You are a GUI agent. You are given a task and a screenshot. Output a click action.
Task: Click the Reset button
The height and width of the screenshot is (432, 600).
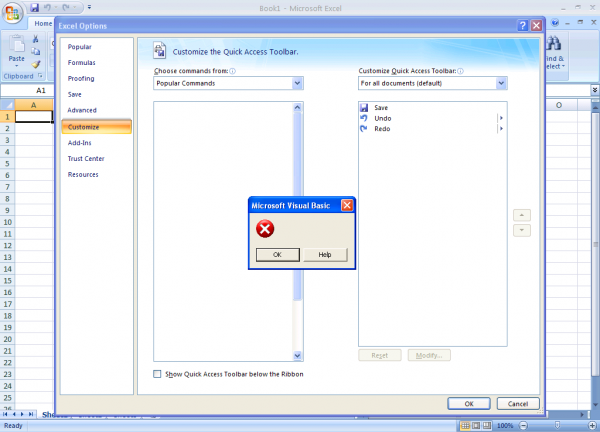coord(380,355)
